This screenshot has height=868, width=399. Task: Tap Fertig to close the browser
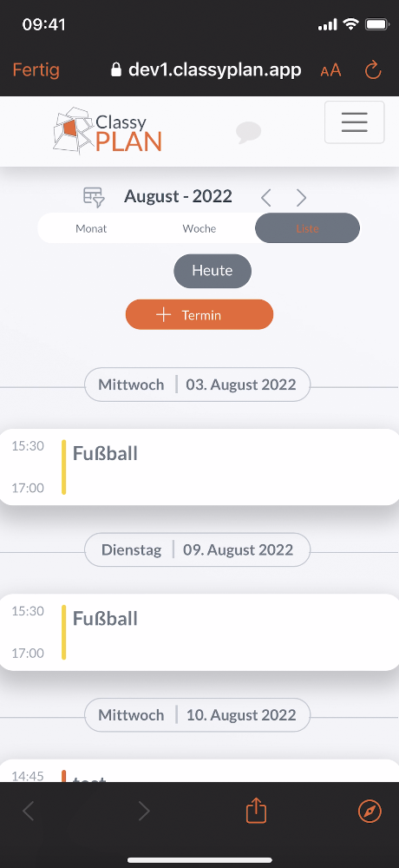pos(36,70)
